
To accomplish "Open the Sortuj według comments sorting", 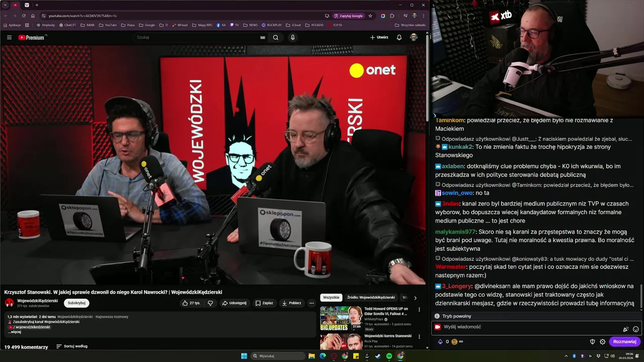I will [71, 346].
